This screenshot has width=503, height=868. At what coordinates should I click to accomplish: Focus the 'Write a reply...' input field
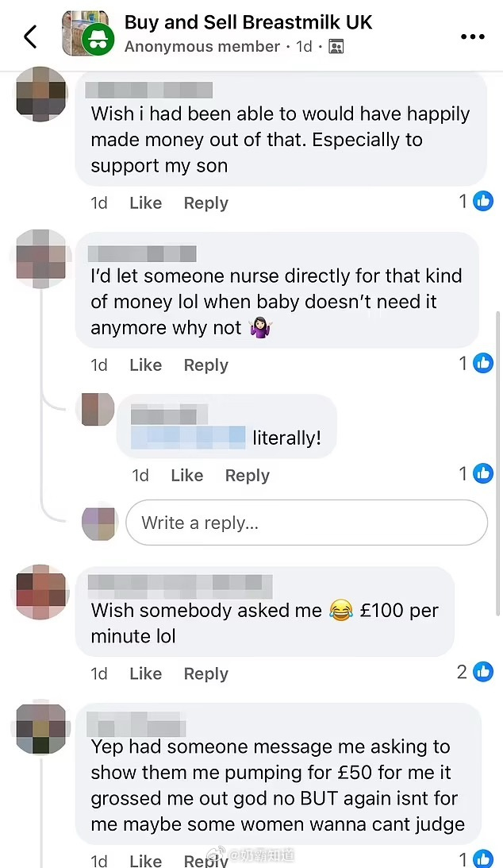(x=307, y=523)
